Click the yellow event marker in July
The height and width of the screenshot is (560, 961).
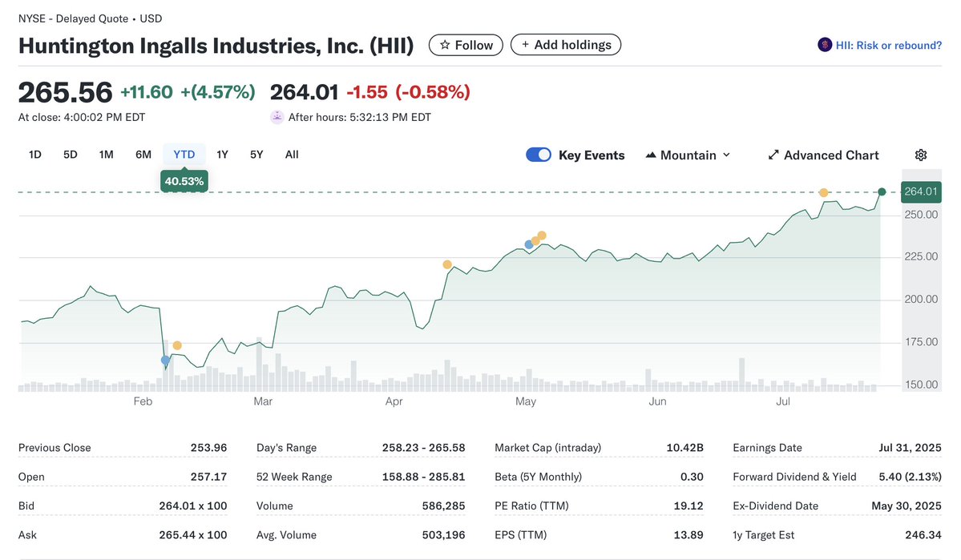pos(824,192)
